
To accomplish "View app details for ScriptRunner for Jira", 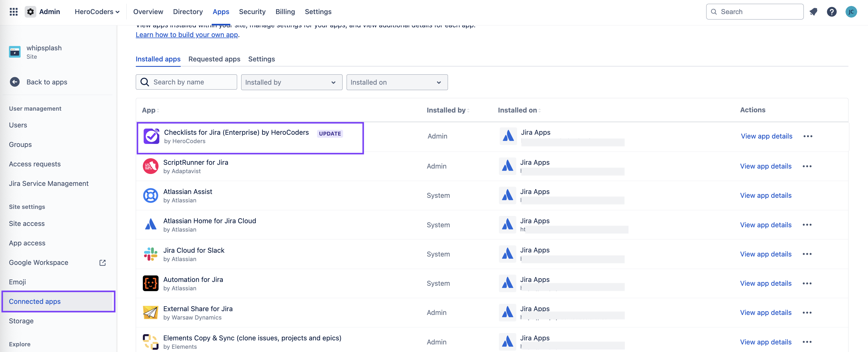I will pyautogui.click(x=766, y=166).
